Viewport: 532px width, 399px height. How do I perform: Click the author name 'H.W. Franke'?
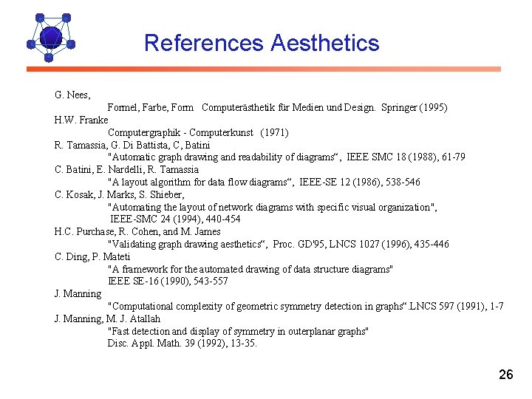[81, 120]
